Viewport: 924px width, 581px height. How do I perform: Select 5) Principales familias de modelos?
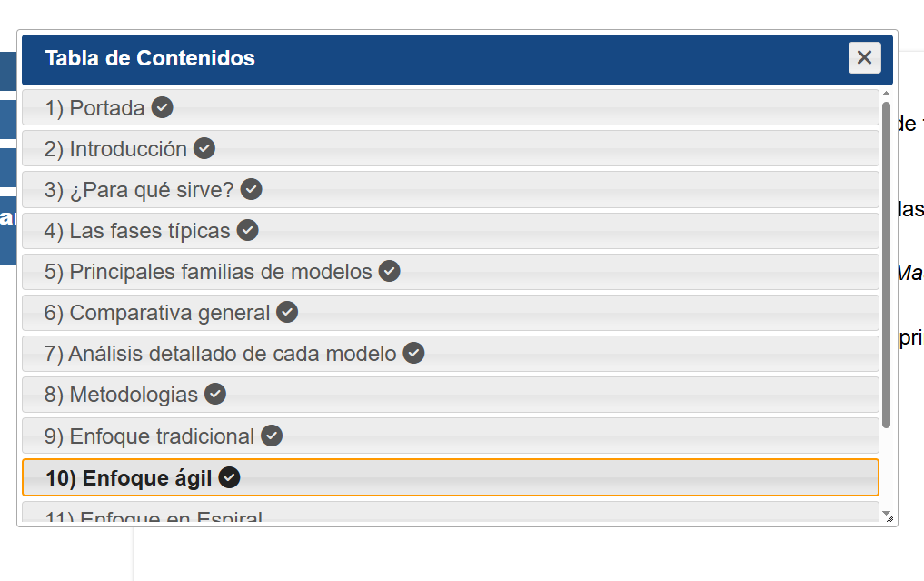pos(451,271)
